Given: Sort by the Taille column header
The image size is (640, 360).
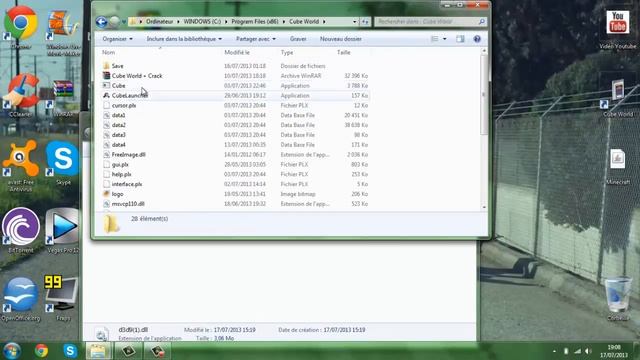Looking at the screenshot, I should [x=344, y=53].
